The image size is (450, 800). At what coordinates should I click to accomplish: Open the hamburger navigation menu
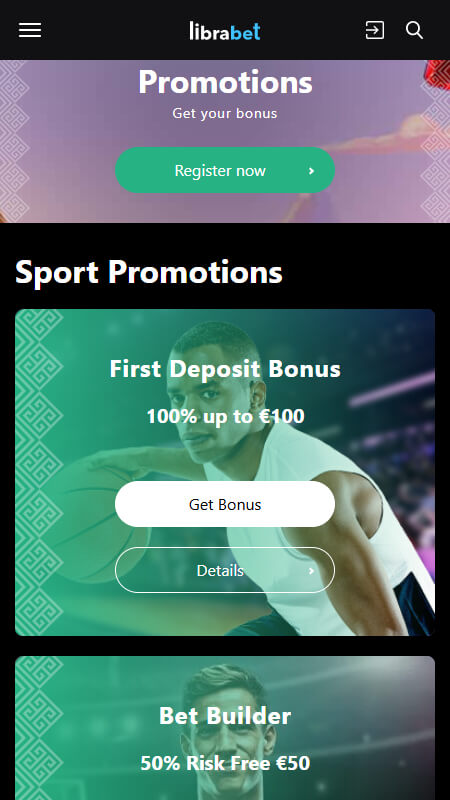30,31
